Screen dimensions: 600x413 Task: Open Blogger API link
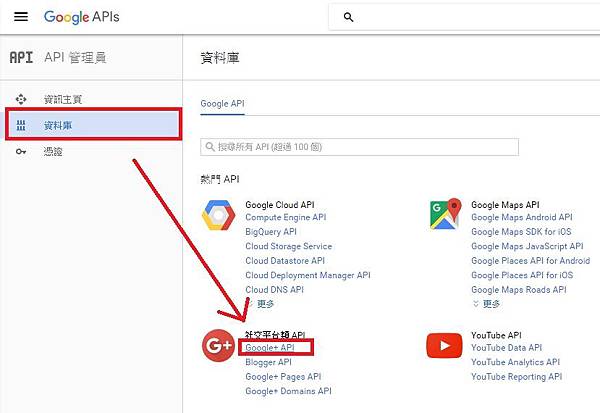pos(269,362)
